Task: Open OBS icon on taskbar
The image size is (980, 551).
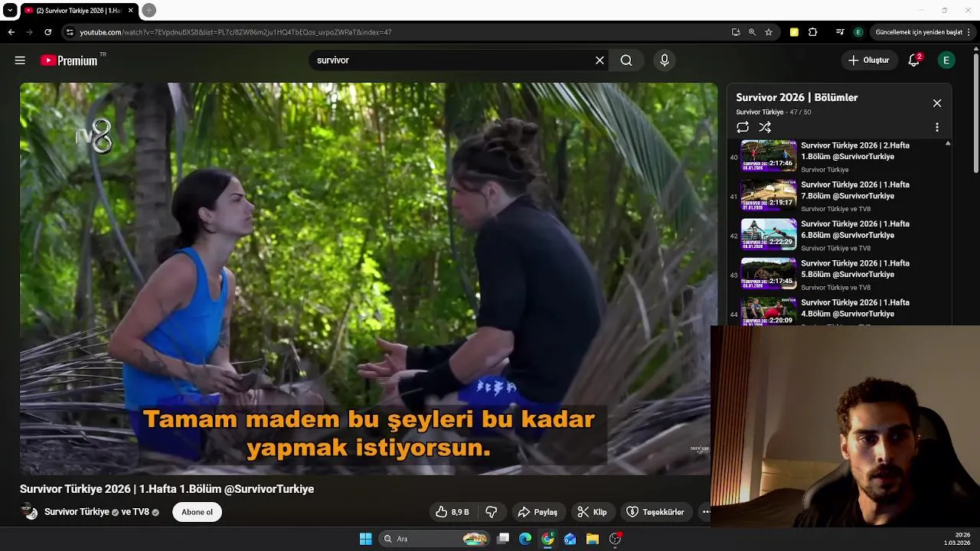Action: 615,539
